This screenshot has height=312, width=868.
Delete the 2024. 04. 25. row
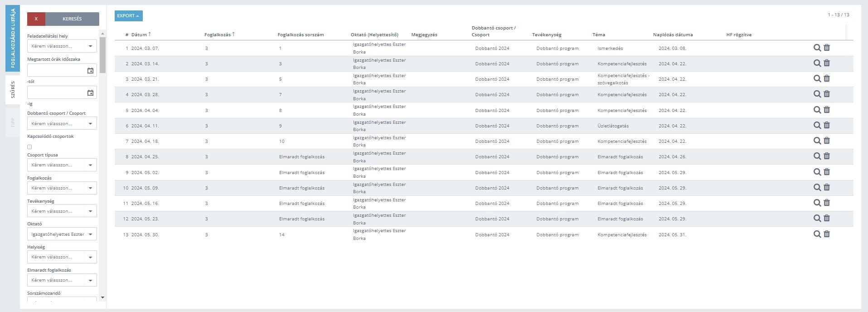click(827, 156)
